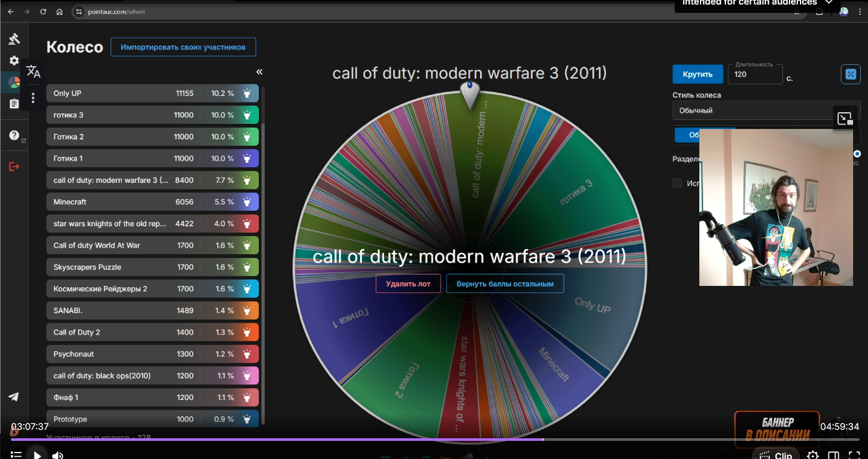Click the picture-in-picture icon
868x459 pixels.
845,119
